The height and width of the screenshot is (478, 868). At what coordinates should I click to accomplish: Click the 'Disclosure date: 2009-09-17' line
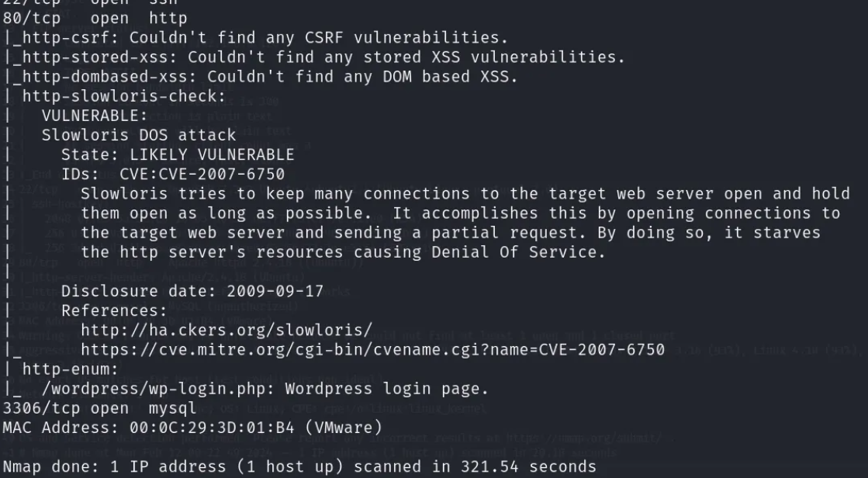(192, 291)
